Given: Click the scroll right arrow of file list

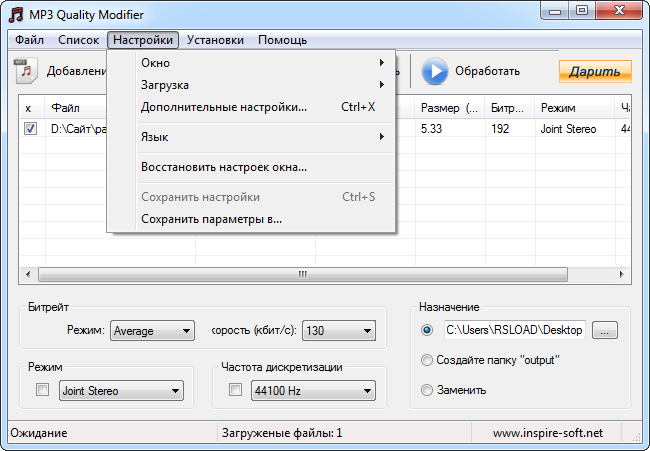Looking at the screenshot, I should coord(621,274).
